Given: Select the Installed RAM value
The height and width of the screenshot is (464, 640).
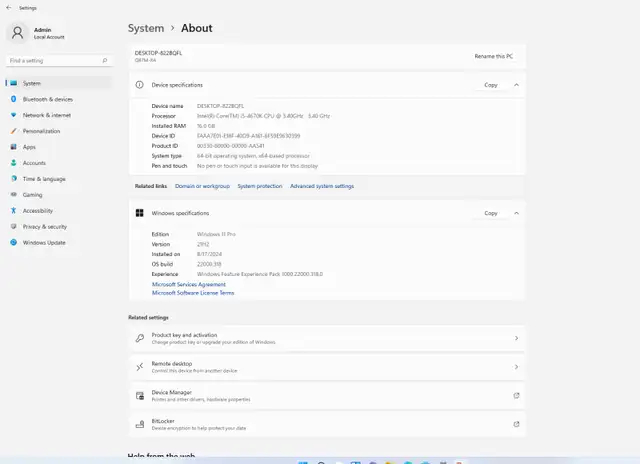Looking at the screenshot, I should pyautogui.click(x=206, y=126).
